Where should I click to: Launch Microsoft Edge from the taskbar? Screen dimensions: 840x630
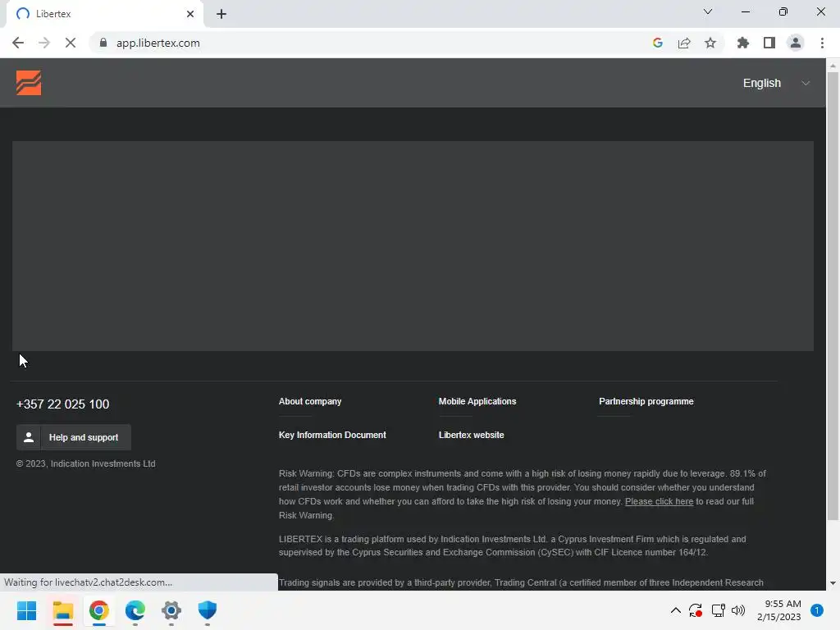(x=135, y=610)
